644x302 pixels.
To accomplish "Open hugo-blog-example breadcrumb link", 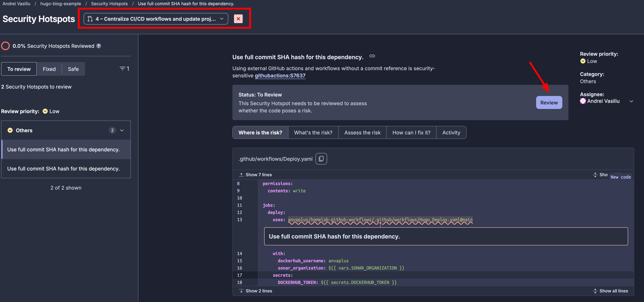I will click(61, 4).
